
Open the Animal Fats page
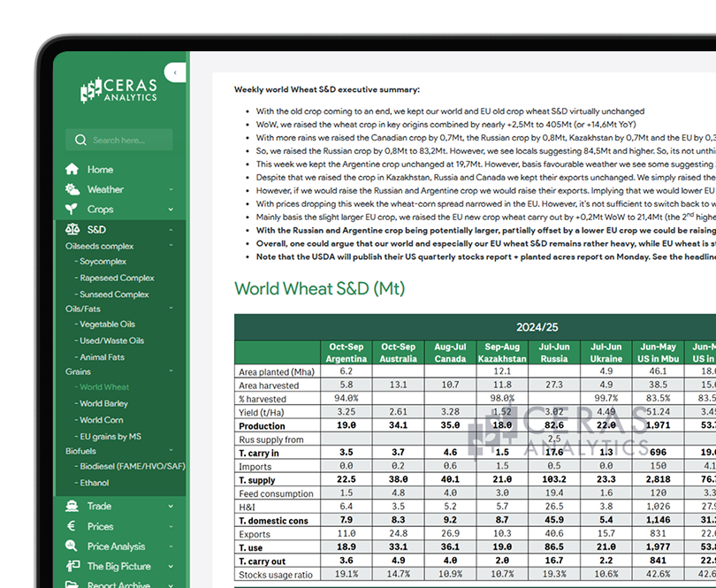click(100, 357)
